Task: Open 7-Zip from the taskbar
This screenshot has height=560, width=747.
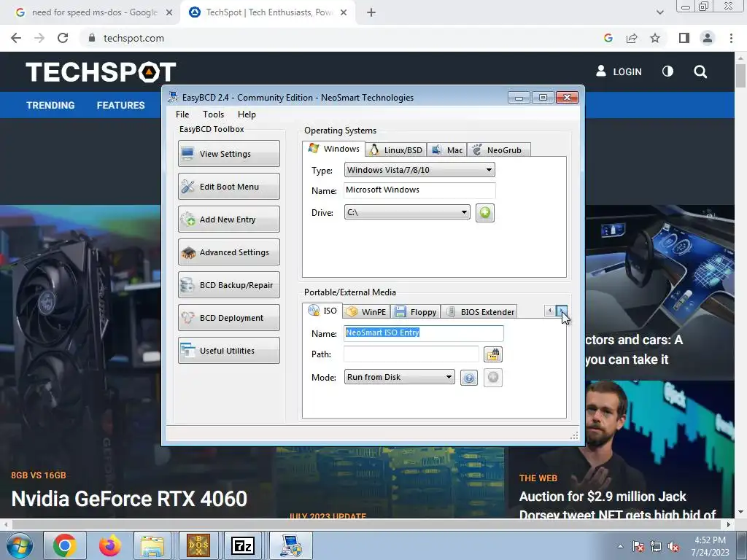Action: [x=243, y=545]
